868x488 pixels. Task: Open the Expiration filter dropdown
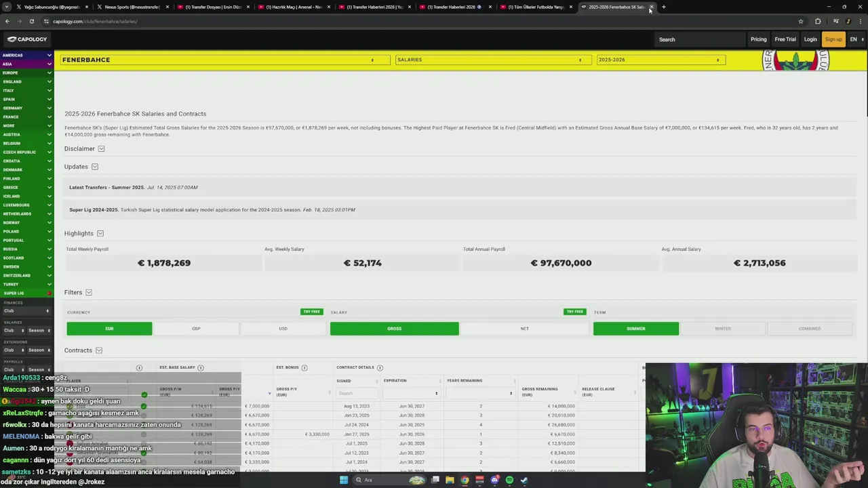coord(412,393)
